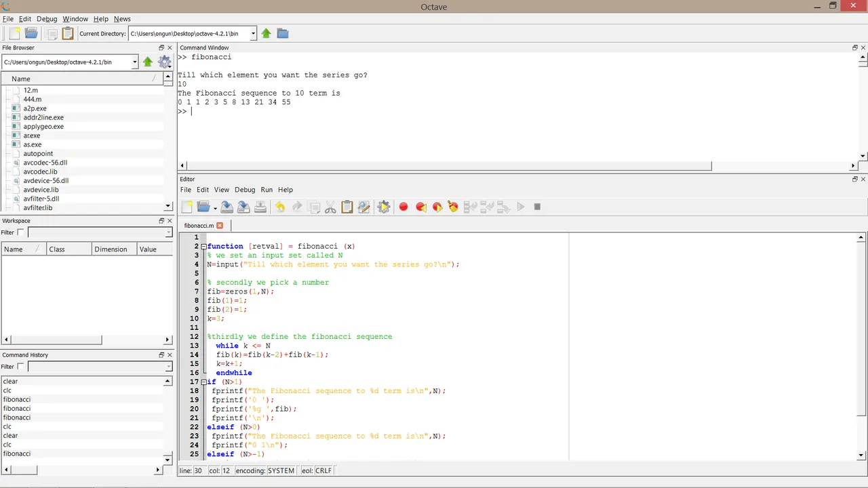Viewport: 868px width, 488px height.
Task: Click the Copy icon in main toolbar
Action: pyautogui.click(x=52, y=33)
